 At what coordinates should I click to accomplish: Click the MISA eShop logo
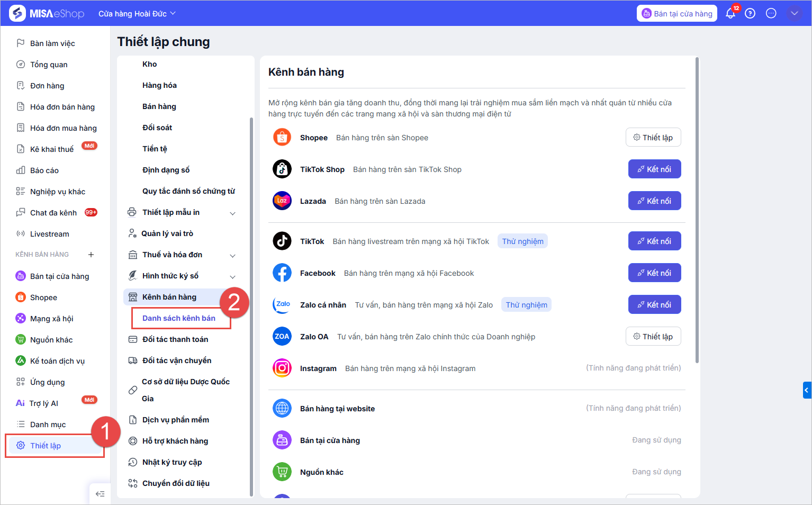[x=47, y=13]
